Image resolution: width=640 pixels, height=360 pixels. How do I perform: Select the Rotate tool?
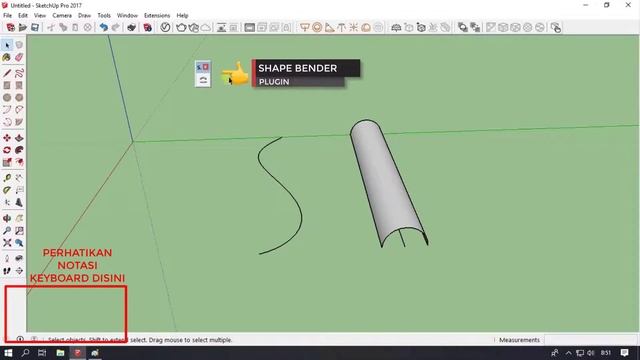click(7, 150)
